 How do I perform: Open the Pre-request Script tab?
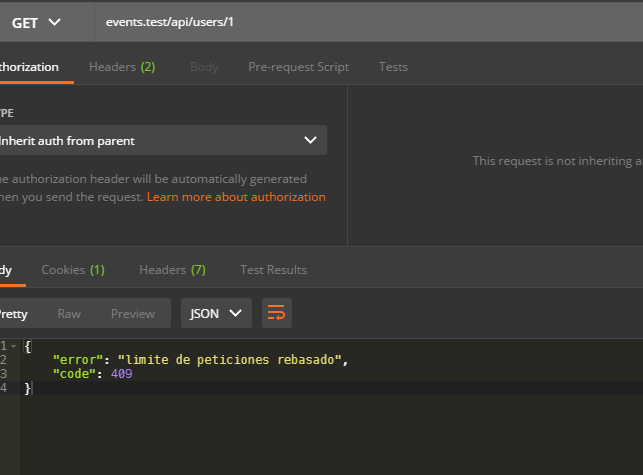click(298, 67)
